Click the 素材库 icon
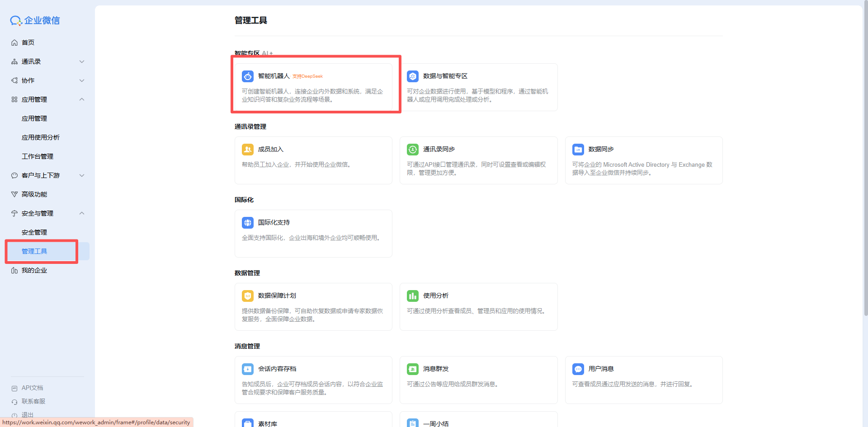Image resolution: width=868 pixels, height=427 pixels. (248, 423)
